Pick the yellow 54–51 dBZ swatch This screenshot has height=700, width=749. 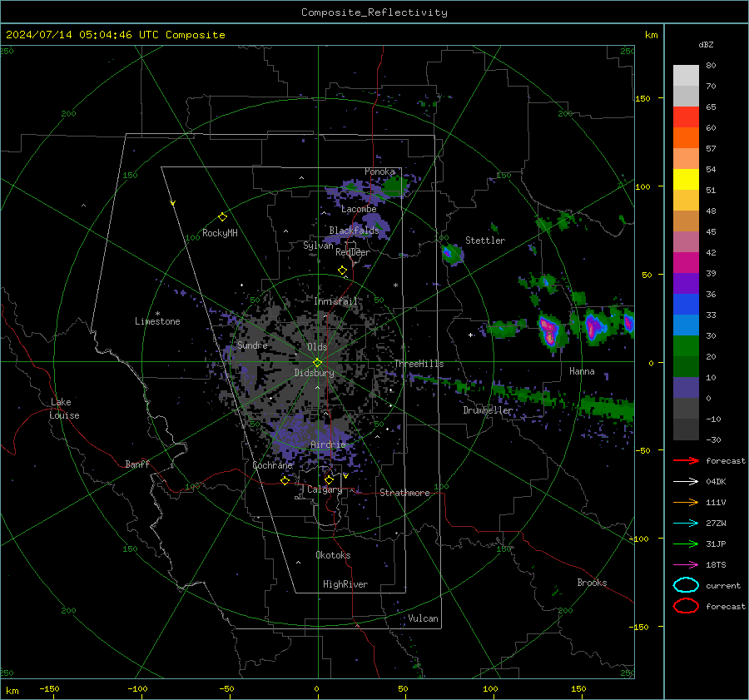coord(686,180)
